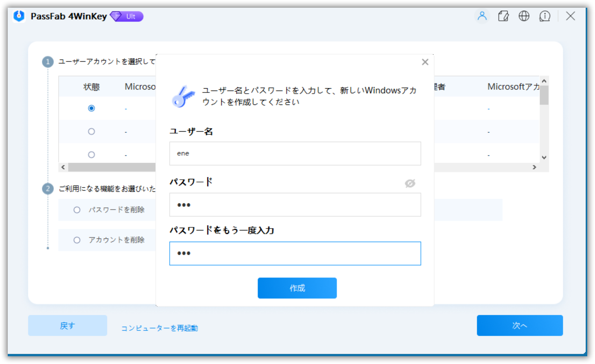Select the third user account radio button

point(91,154)
